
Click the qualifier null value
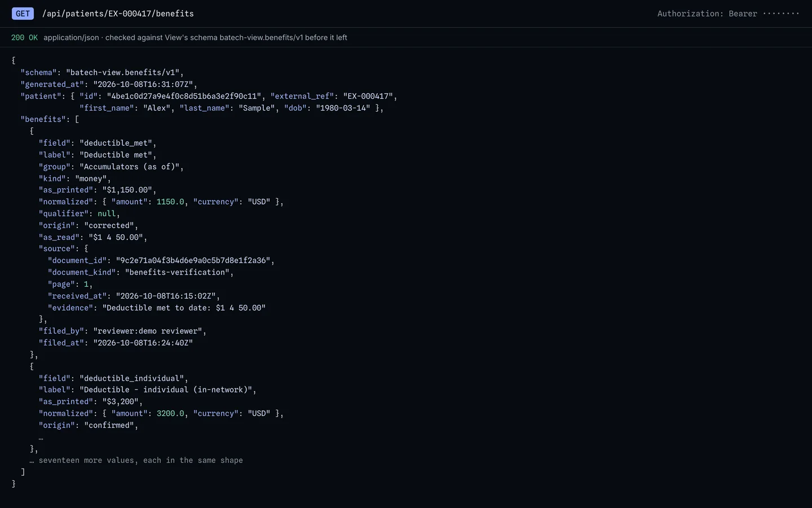pos(107,213)
